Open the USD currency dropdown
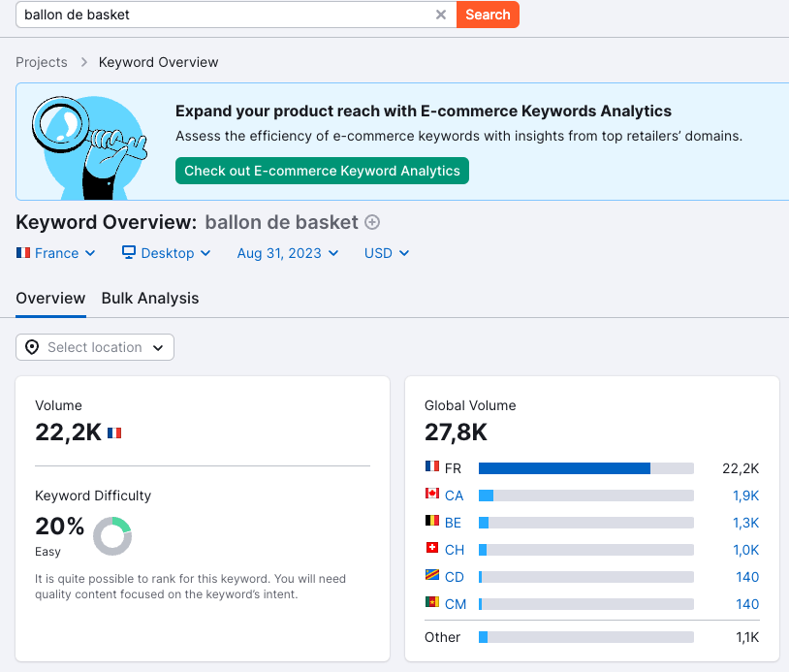This screenshot has height=672, width=789. tap(387, 253)
